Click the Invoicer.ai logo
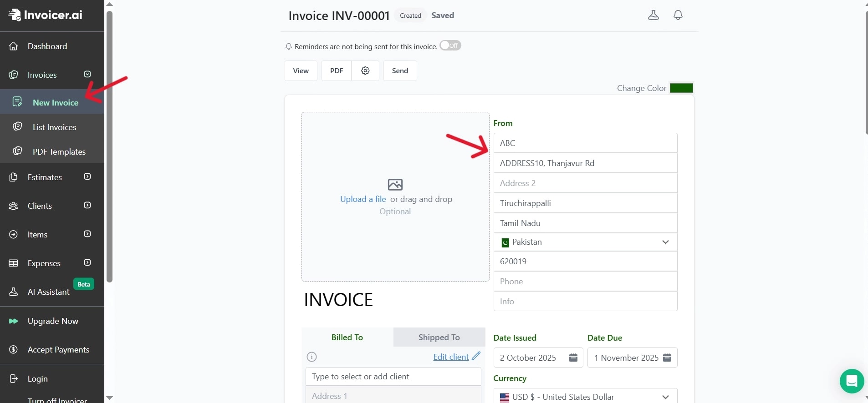 click(45, 15)
